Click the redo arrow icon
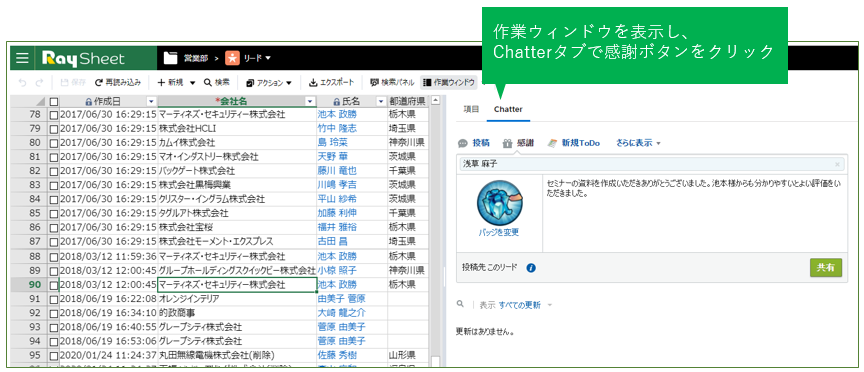Image resolution: width=864 pixels, height=372 pixels. [x=39, y=83]
